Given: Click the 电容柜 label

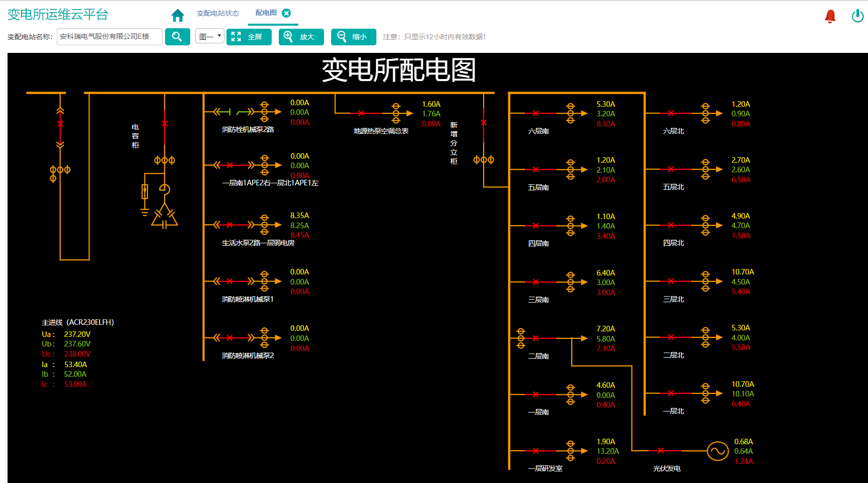Looking at the screenshot, I should click(x=135, y=136).
